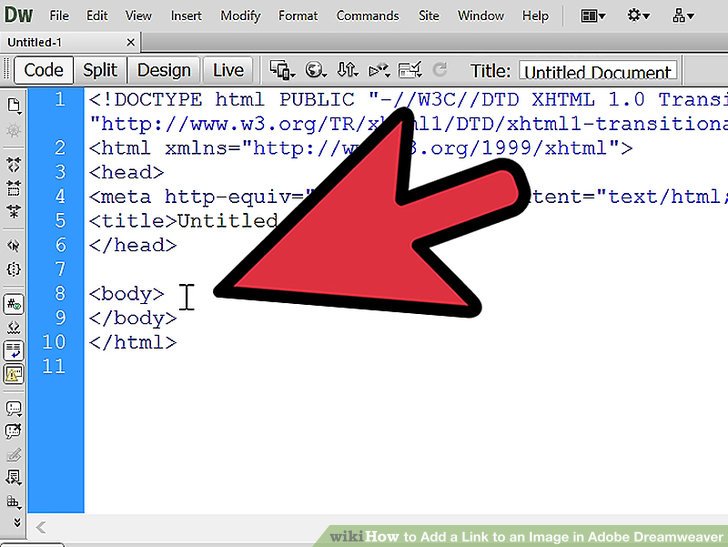Toggle line numbers in code view

[14, 303]
